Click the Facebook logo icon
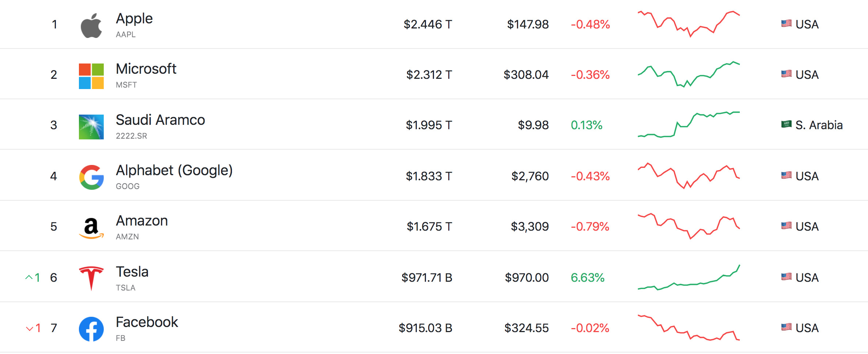The width and height of the screenshot is (868, 354). (x=91, y=329)
